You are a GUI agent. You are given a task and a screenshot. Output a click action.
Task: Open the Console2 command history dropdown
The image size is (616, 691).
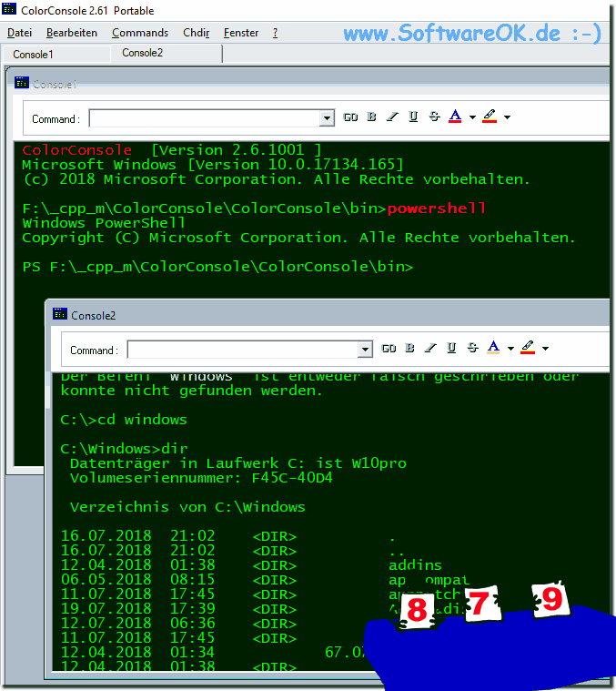coord(365,350)
